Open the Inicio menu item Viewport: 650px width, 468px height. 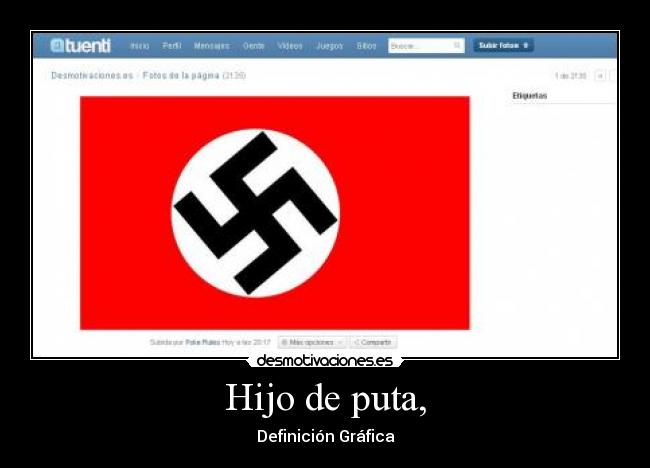tap(140, 46)
